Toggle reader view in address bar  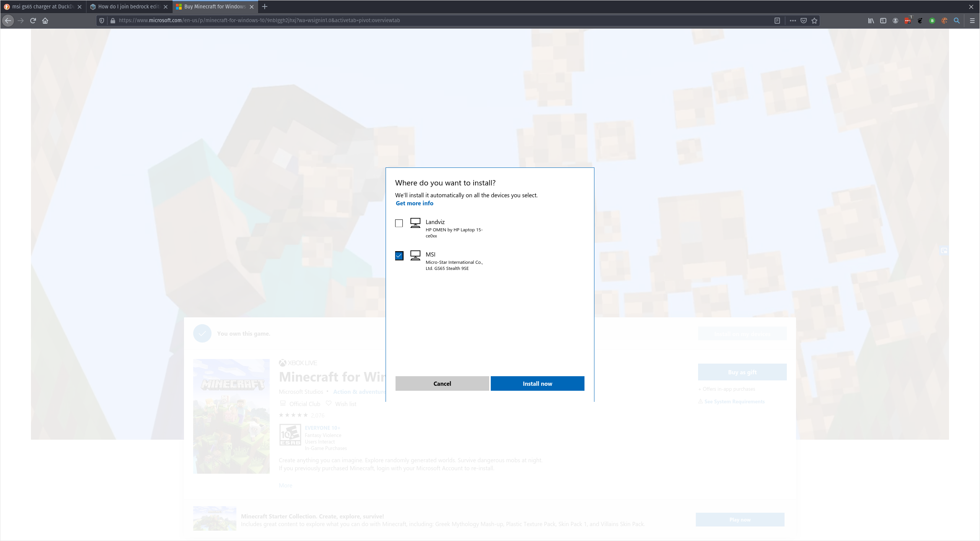pos(777,21)
